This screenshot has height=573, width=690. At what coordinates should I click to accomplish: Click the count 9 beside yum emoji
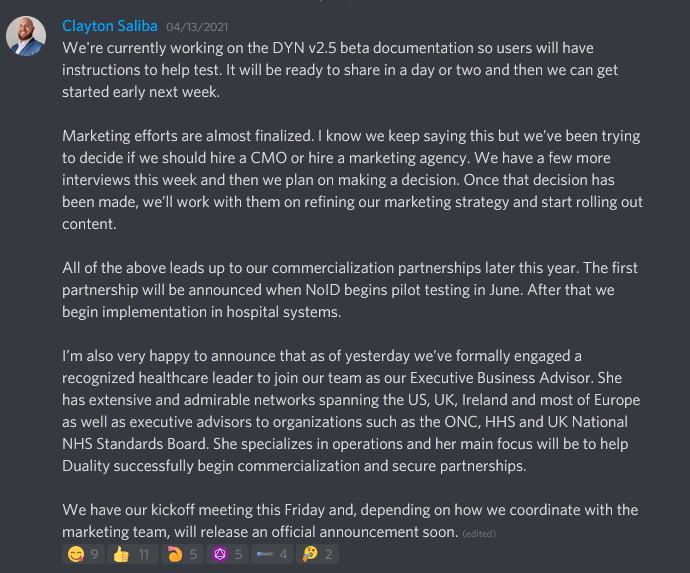[x=94, y=555]
